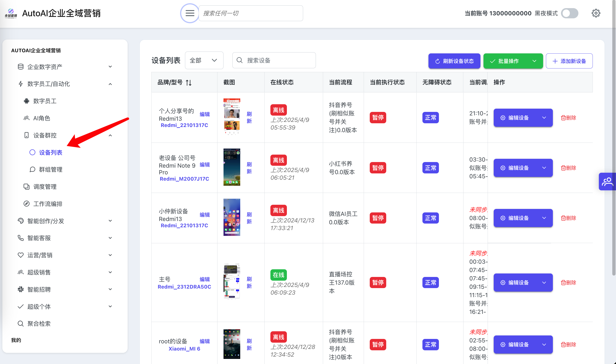Click the 超级个体 checkmark icon
The height and width of the screenshot is (364, 616).
pyautogui.click(x=21, y=306)
